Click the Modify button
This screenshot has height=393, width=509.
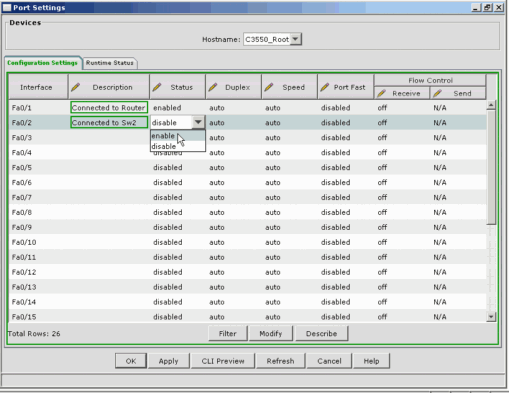coord(271,333)
